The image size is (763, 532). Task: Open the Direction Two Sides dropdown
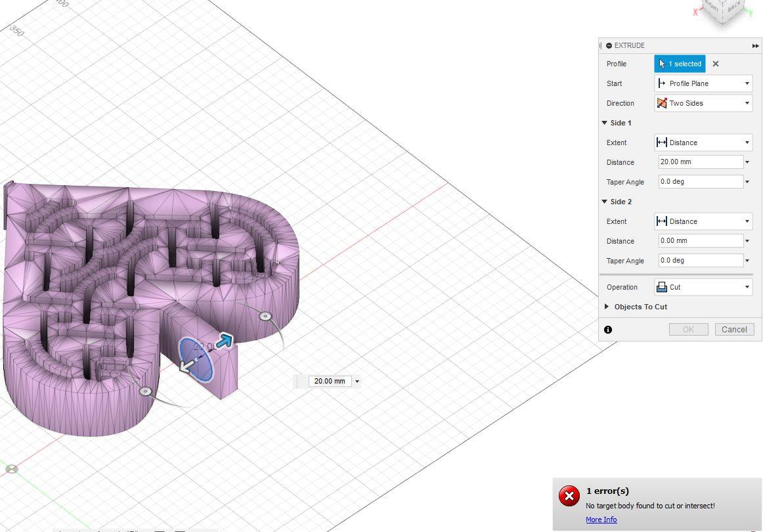tap(703, 103)
